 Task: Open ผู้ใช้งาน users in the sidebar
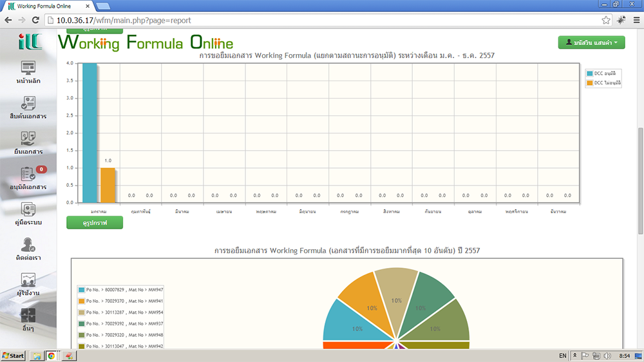(x=28, y=284)
